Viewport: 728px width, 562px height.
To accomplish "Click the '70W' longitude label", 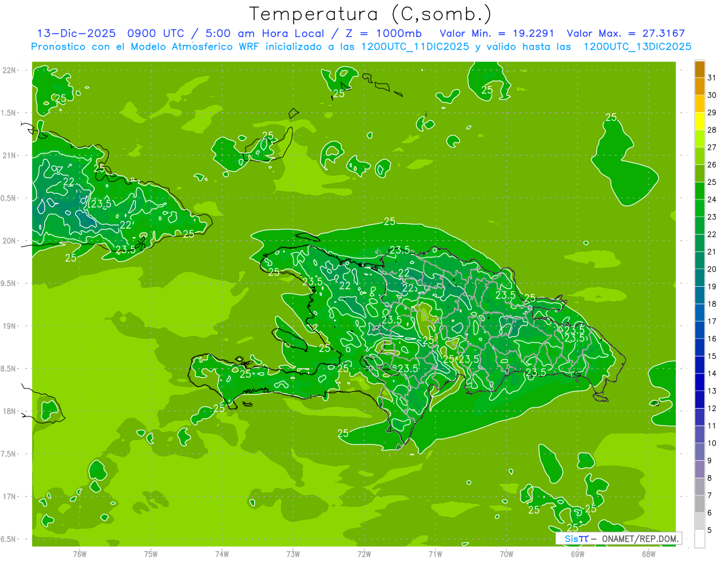I will point(507,554).
